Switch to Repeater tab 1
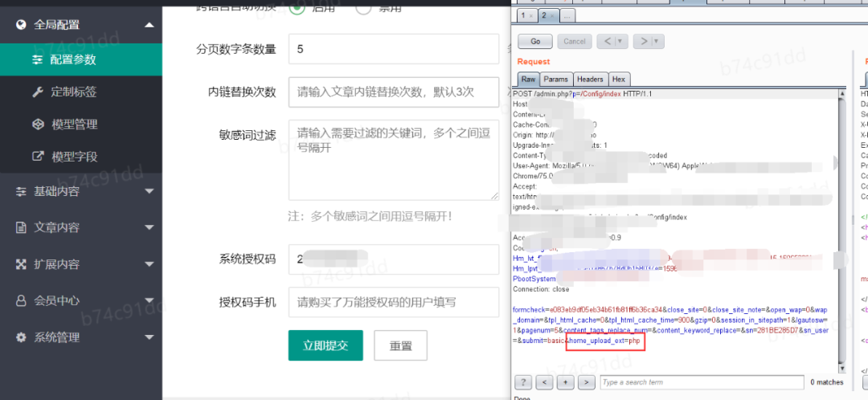This screenshot has height=400, width=868. (x=523, y=16)
